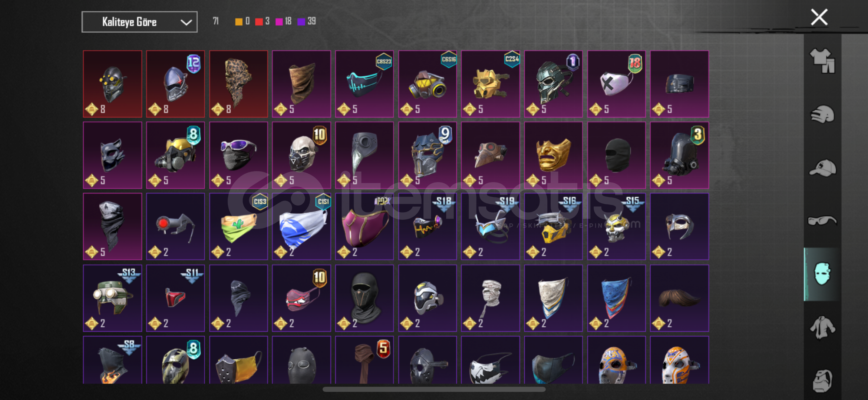Click the horizontal scroll bar at bottom
This screenshot has width=868, height=400.
434,389
